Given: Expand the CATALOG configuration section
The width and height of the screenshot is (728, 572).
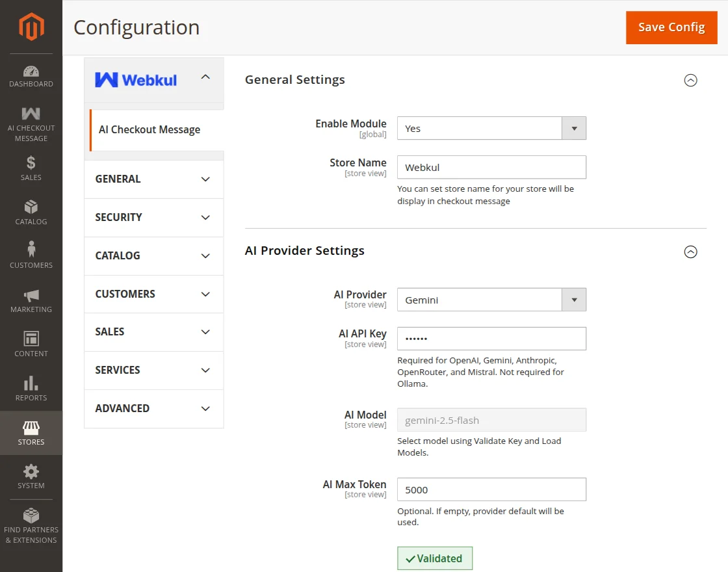Looking at the screenshot, I should (153, 256).
